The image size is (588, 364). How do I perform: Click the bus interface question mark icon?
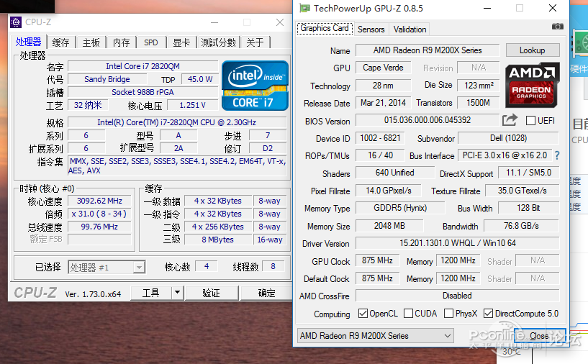(x=557, y=155)
